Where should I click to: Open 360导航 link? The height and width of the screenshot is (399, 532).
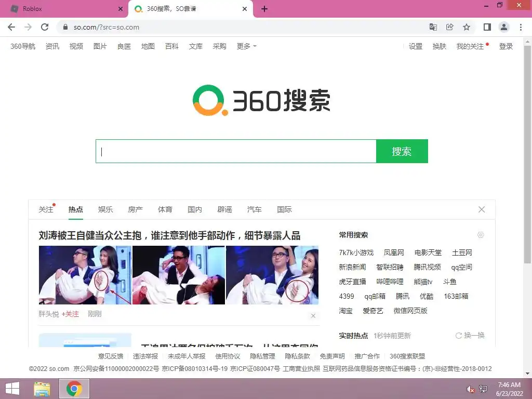point(23,46)
